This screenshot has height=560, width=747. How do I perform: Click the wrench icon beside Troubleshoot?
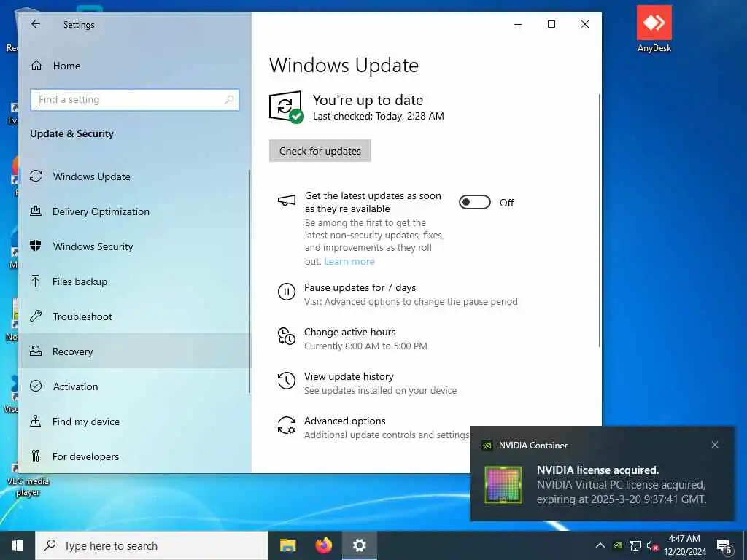click(36, 316)
